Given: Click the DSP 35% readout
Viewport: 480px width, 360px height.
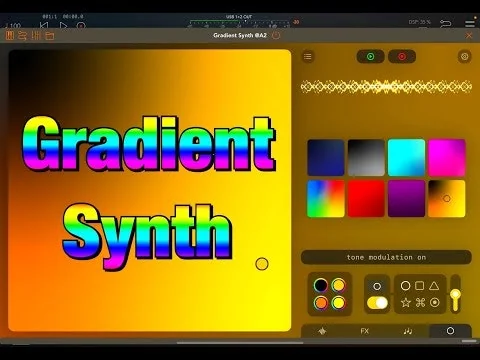Looking at the screenshot, I should pyautogui.click(x=419, y=22).
